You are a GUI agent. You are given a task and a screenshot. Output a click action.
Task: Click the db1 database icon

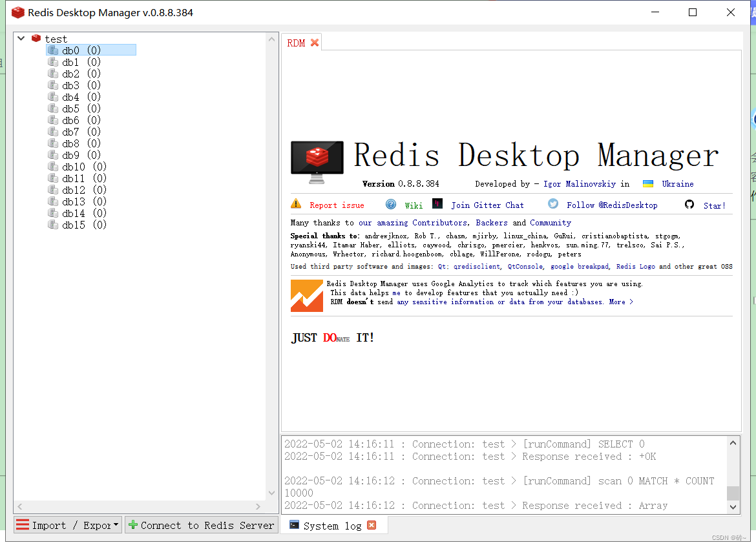click(x=53, y=62)
